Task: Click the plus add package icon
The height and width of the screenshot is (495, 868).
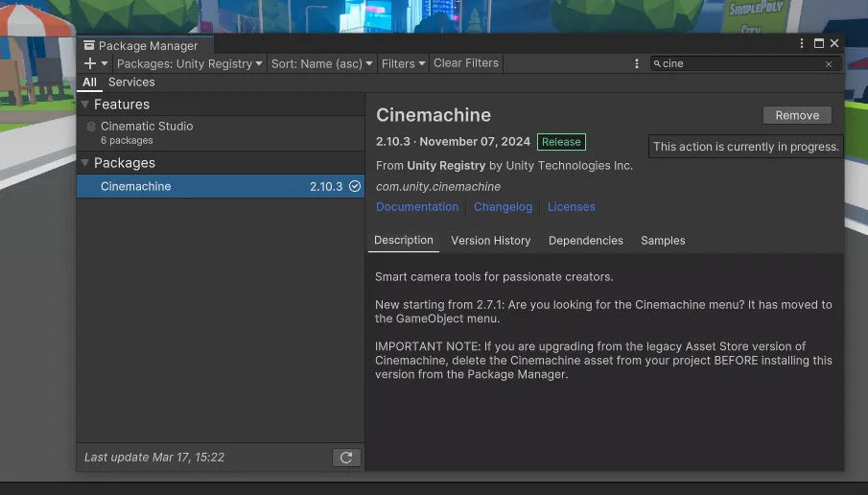Action: click(90, 63)
